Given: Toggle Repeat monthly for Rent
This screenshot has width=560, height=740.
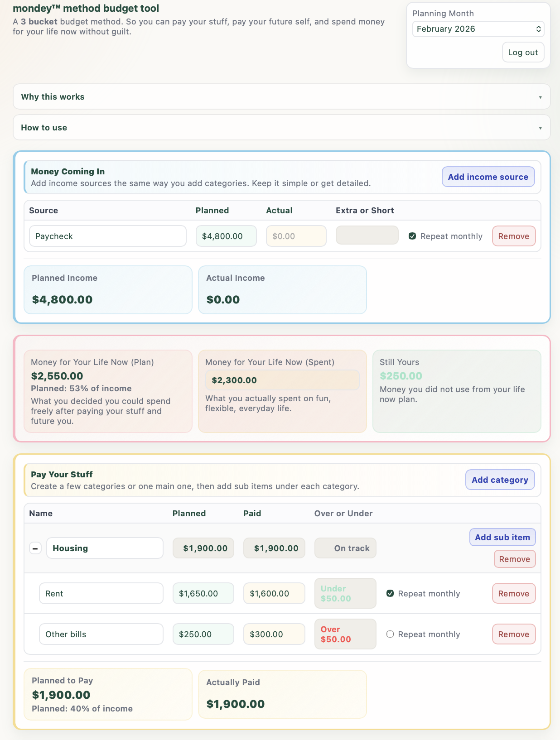Looking at the screenshot, I should click(x=390, y=593).
